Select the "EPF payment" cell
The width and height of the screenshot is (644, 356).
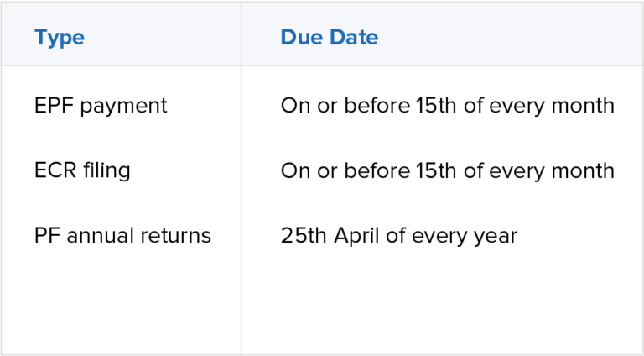101,106
